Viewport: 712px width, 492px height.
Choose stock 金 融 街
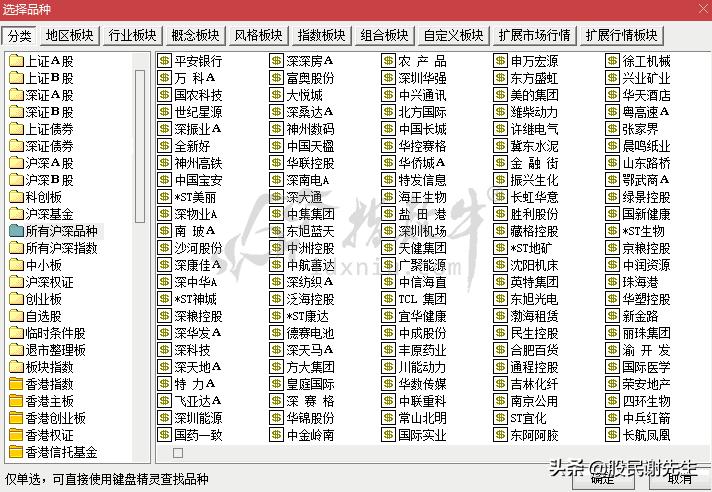pos(534,163)
